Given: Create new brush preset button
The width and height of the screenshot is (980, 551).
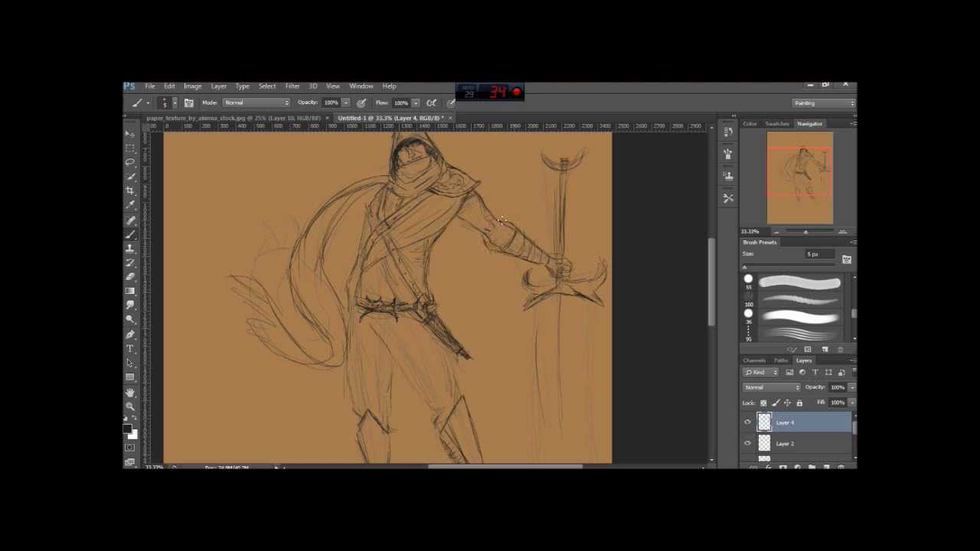Looking at the screenshot, I should (x=825, y=349).
